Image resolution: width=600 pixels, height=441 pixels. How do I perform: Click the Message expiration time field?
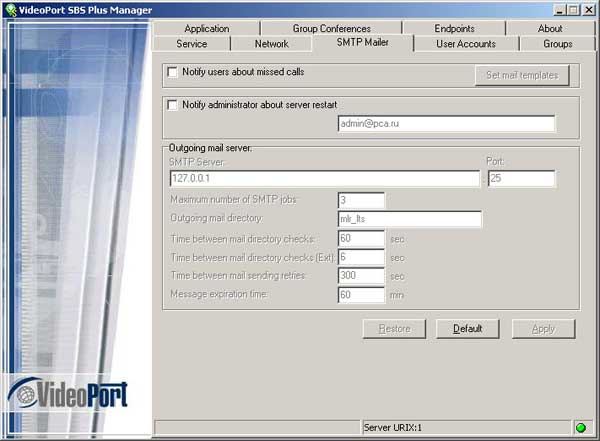[x=361, y=295]
